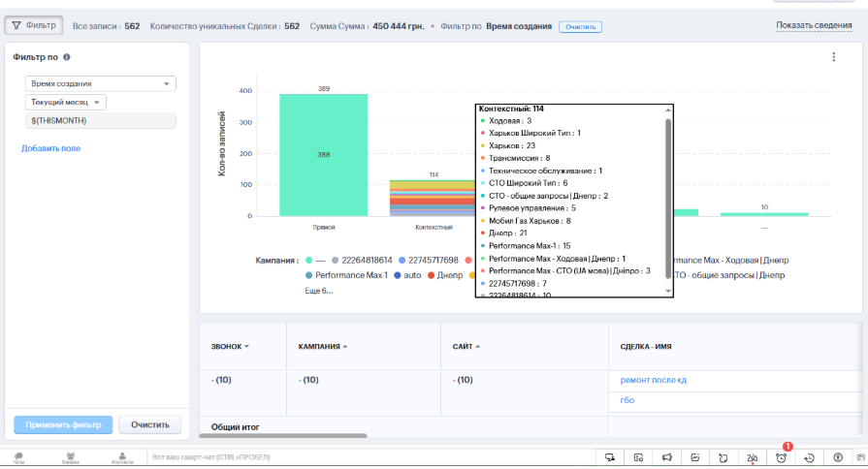Screen dimensions: 868x469
Task: Open the ЗВОНОК column sort dropdown
Action: tap(231, 346)
